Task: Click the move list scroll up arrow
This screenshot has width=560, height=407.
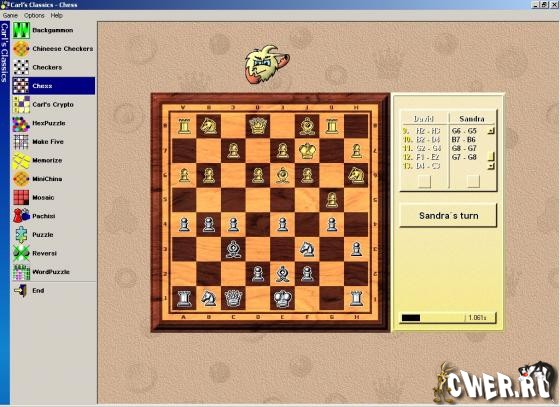Action: [x=491, y=131]
